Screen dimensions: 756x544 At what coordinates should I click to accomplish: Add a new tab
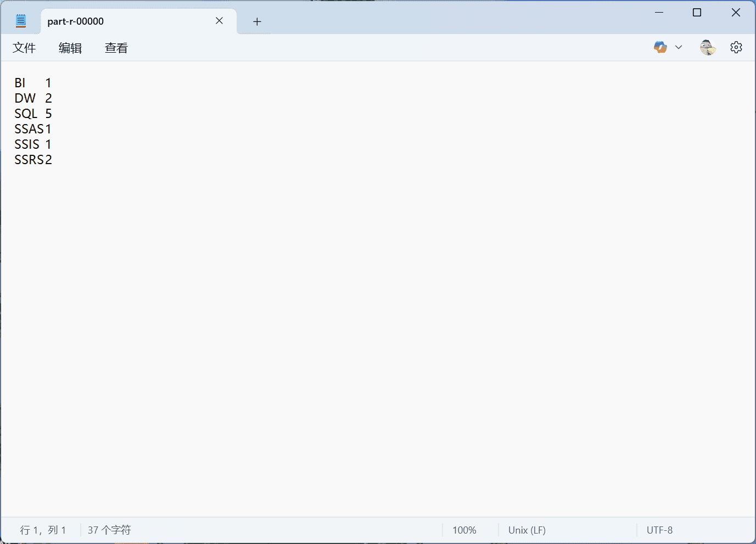[x=257, y=21]
